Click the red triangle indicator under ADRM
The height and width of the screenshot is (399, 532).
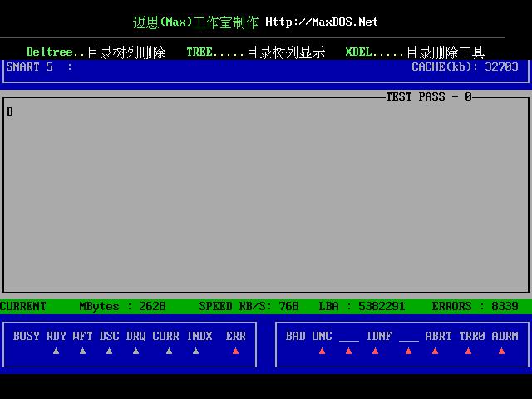click(x=502, y=351)
